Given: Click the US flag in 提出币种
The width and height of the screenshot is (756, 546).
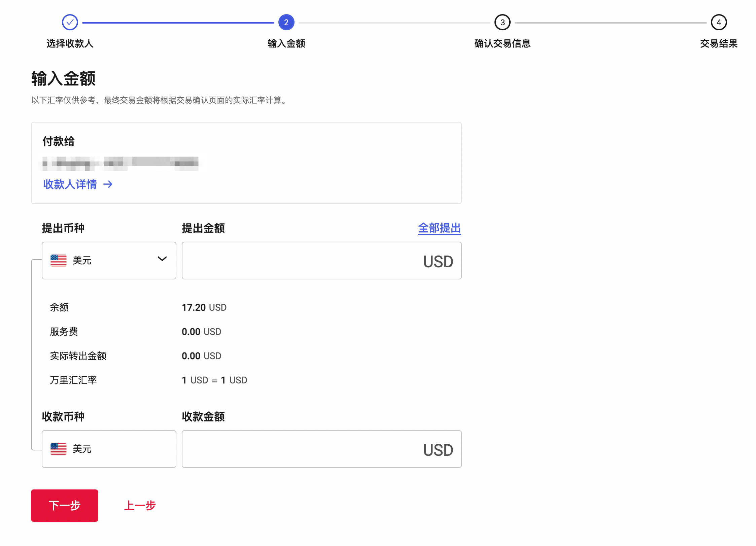Looking at the screenshot, I should [x=59, y=261].
